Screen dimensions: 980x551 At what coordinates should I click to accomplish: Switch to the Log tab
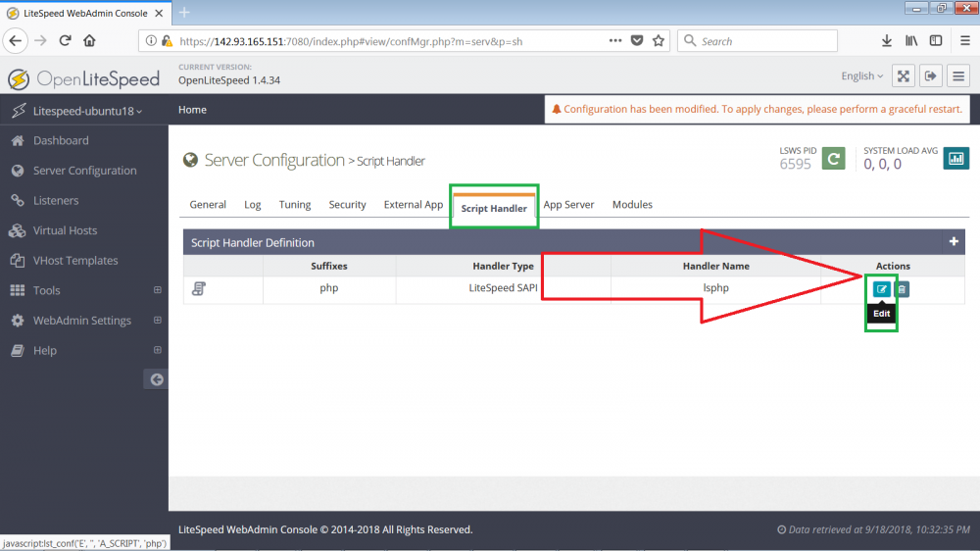pyautogui.click(x=253, y=205)
